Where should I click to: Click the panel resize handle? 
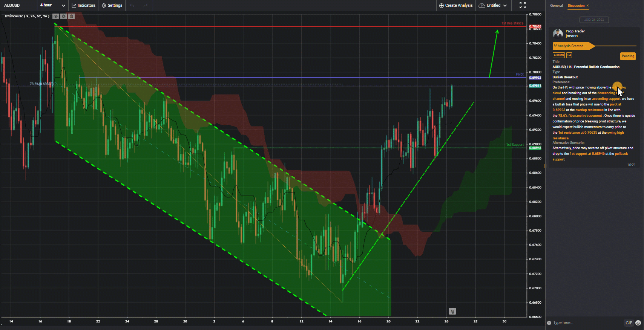click(545, 166)
